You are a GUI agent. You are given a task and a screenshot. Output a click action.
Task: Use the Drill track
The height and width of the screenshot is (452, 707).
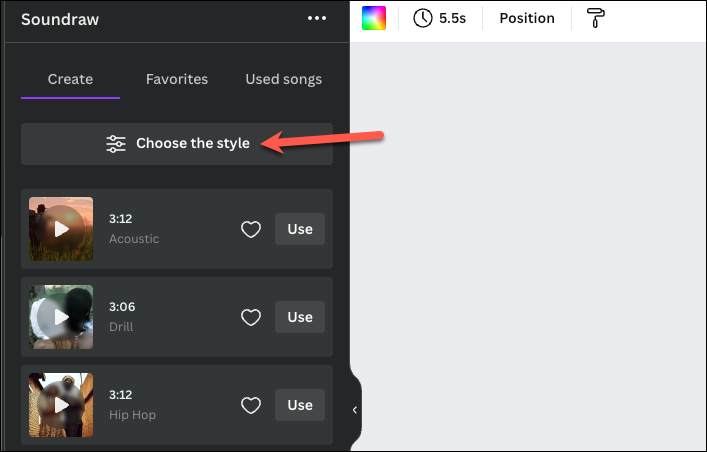coord(300,317)
